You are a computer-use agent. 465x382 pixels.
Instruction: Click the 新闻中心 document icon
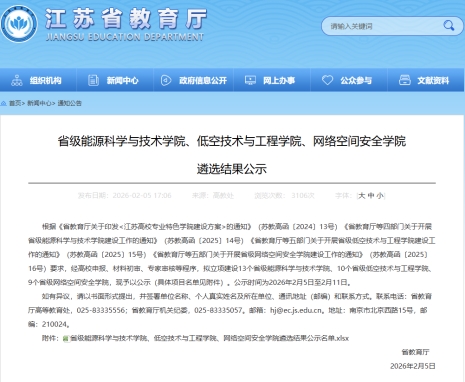point(93,80)
